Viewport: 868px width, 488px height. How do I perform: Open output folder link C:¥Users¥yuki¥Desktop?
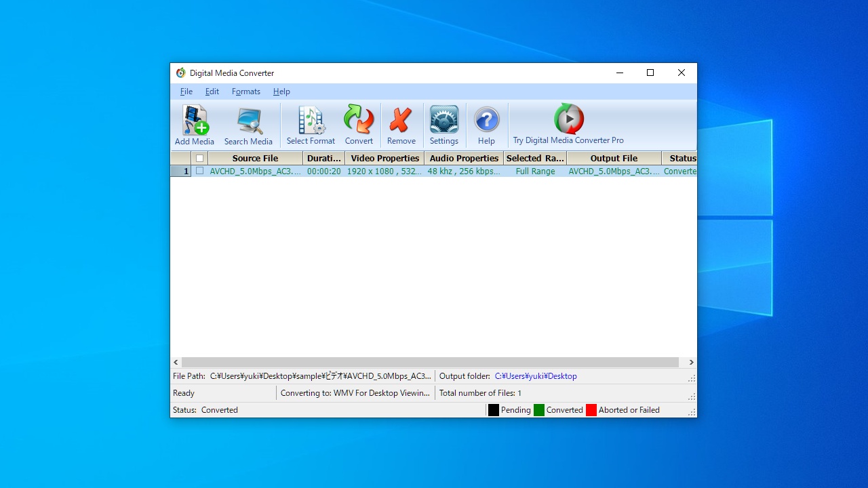pos(536,376)
